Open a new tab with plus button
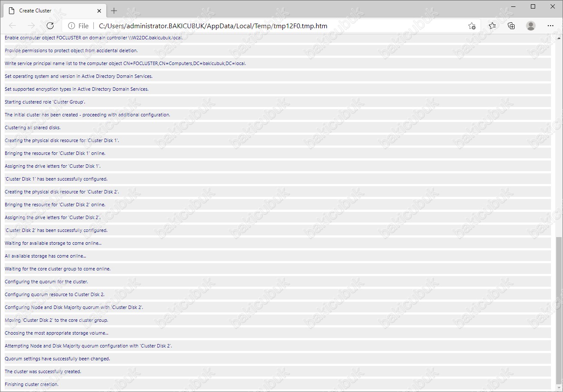The image size is (563, 392). (114, 11)
